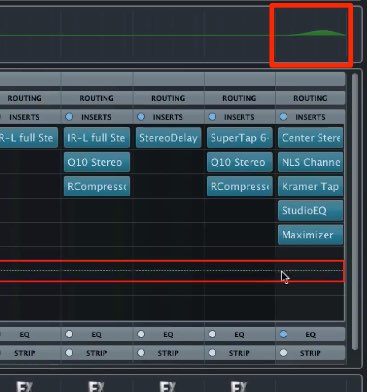Viewport: 367px width, 392px height.
Task: Click the vertical scrollbar of the rack
Action: (x=355, y=212)
